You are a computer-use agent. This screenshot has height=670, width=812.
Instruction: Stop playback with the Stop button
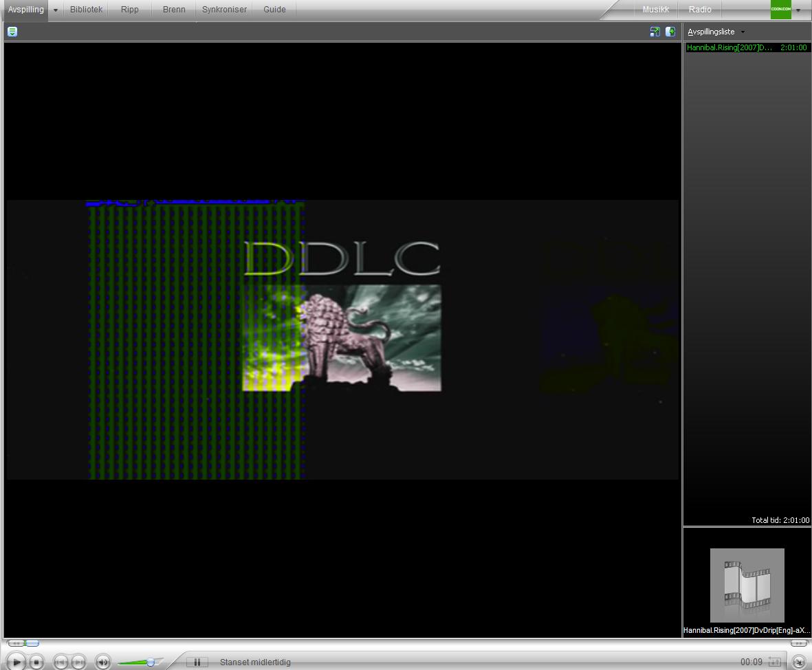pyautogui.click(x=36, y=662)
